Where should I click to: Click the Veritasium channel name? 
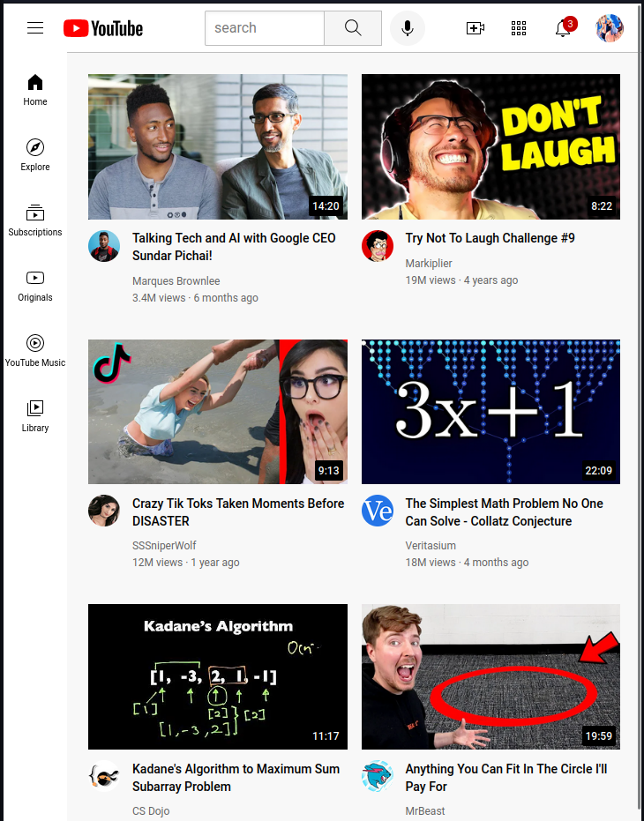tap(431, 546)
